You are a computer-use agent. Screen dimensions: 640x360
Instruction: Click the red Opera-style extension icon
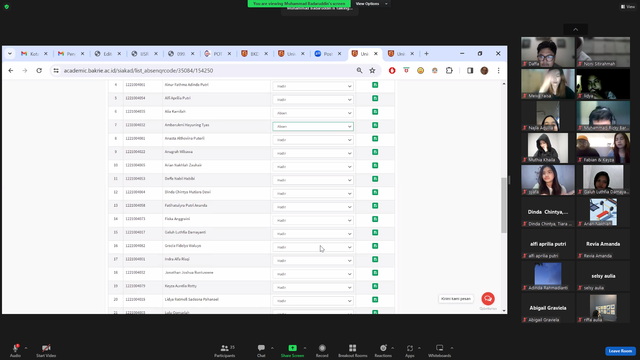coord(392,71)
